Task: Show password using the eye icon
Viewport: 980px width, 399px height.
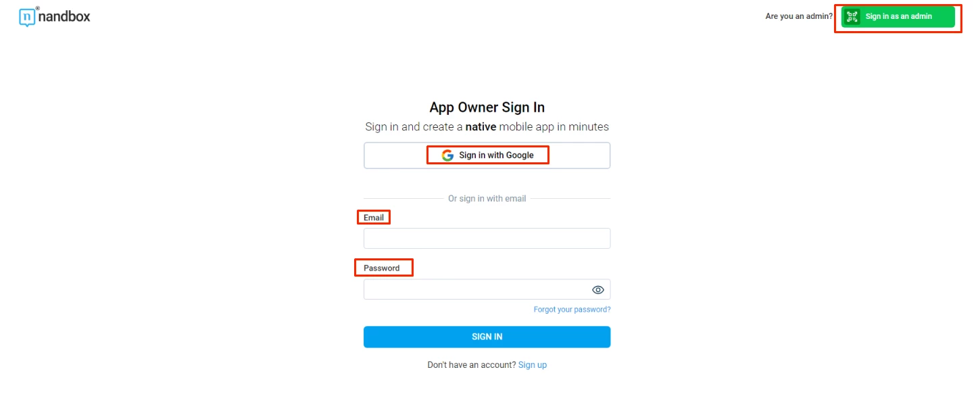Action: (x=597, y=290)
